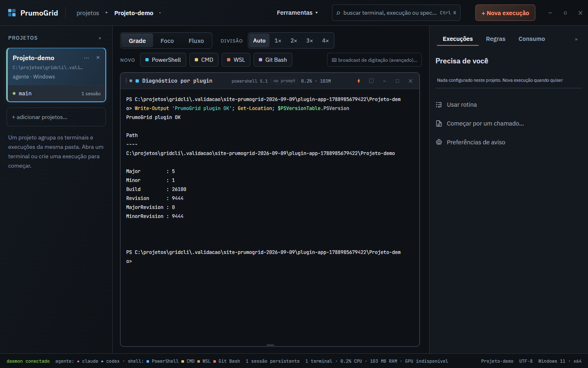Click the terminal pane drag handle dots

[126, 81]
